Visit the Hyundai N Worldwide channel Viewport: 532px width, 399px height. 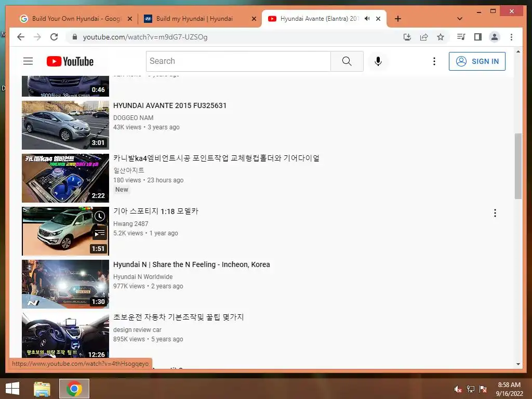click(x=143, y=277)
